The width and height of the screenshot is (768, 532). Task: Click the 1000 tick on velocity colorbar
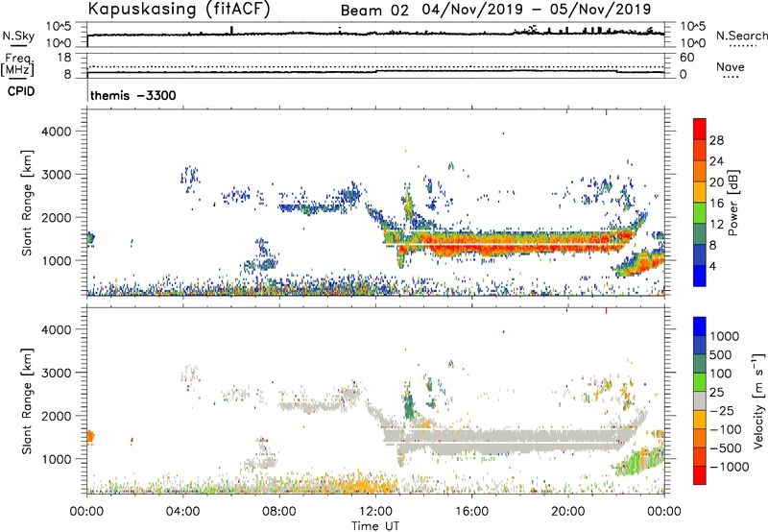click(725, 336)
